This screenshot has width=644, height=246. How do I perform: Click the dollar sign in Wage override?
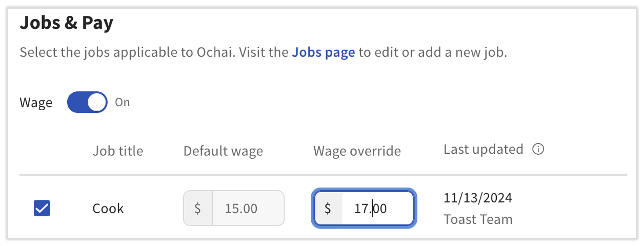pos(328,209)
